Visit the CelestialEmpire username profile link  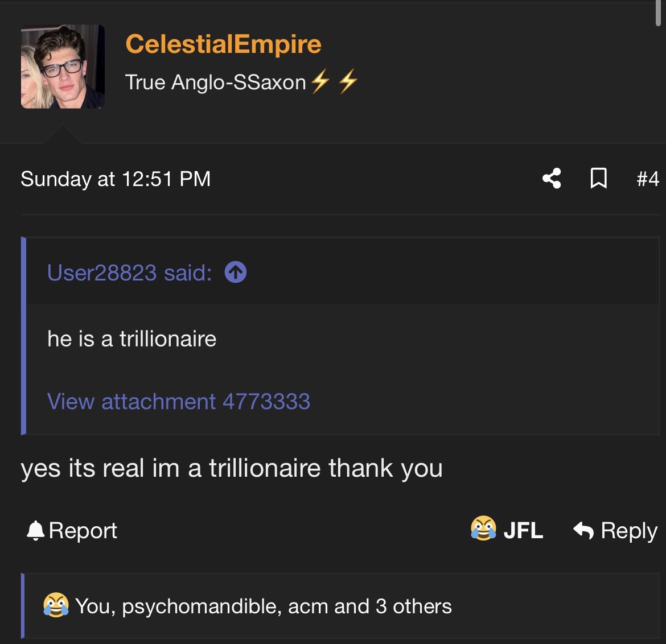(x=223, y=44)
